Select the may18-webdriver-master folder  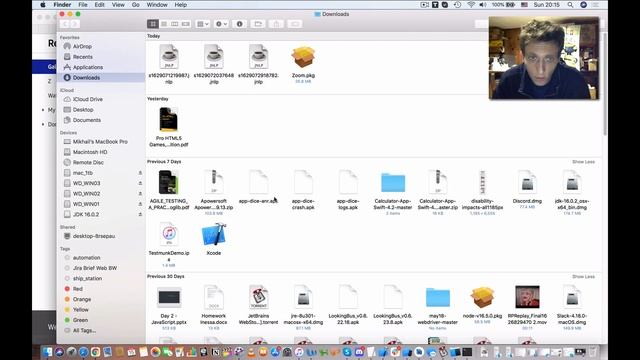438,297
